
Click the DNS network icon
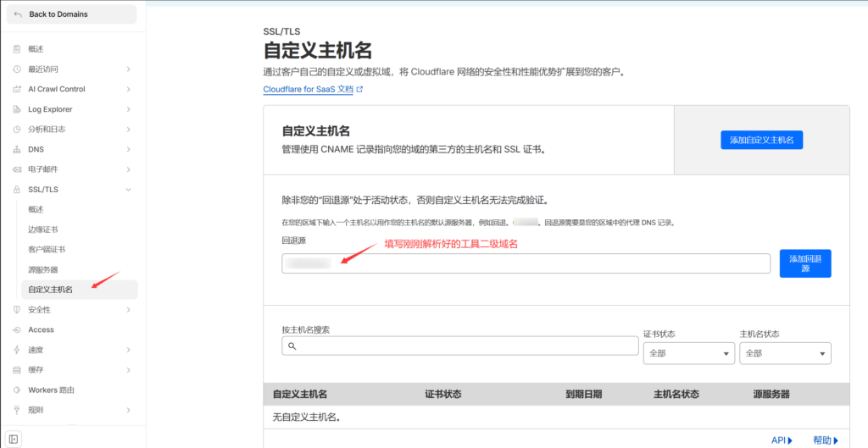click(17, 149)
